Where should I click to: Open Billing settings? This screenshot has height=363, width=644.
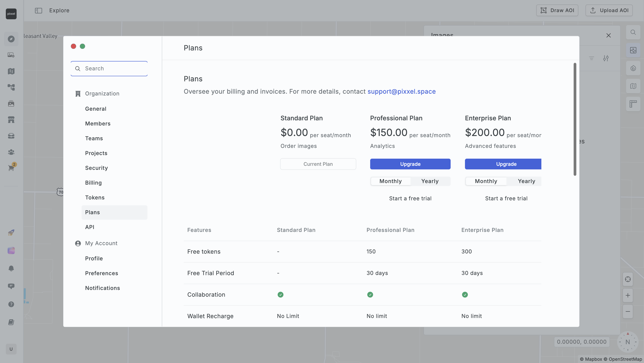click(114, 183)
